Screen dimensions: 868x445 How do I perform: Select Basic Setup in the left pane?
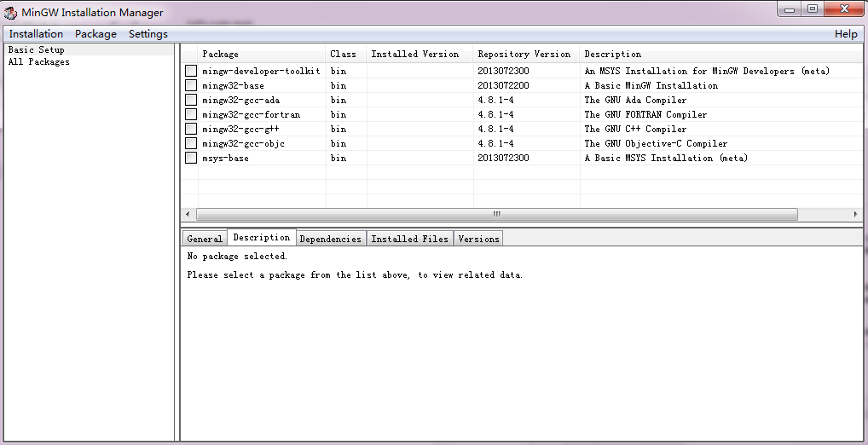[x=36, y=49]
